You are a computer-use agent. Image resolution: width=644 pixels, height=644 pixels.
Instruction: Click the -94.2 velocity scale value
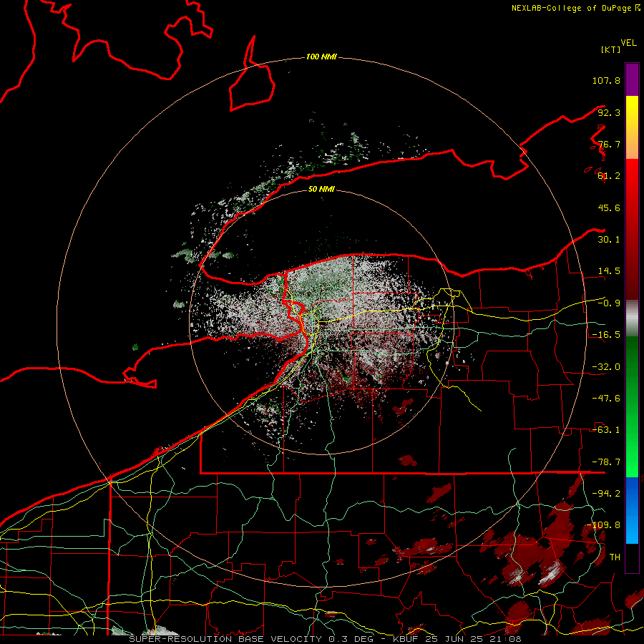(606, 494)
